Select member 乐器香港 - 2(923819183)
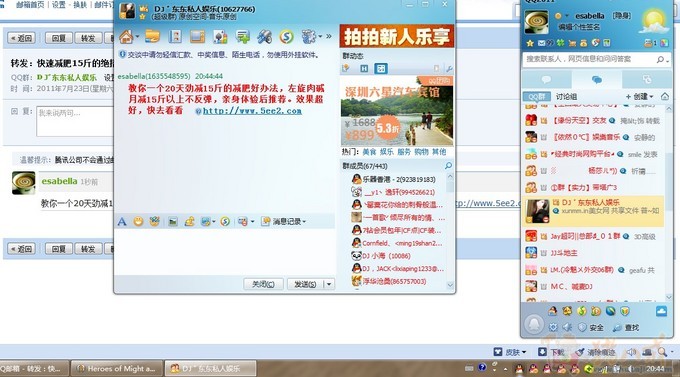Viewport: 680px width, 377px height. [393, 179]
